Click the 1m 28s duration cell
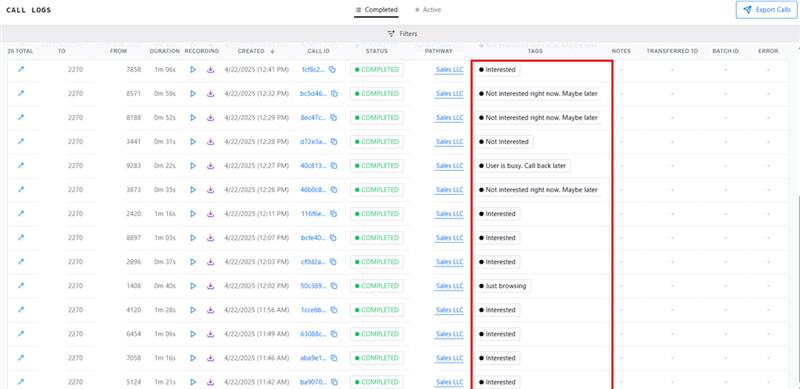Viewport: 800px width, 389px height. click(165, 309)
